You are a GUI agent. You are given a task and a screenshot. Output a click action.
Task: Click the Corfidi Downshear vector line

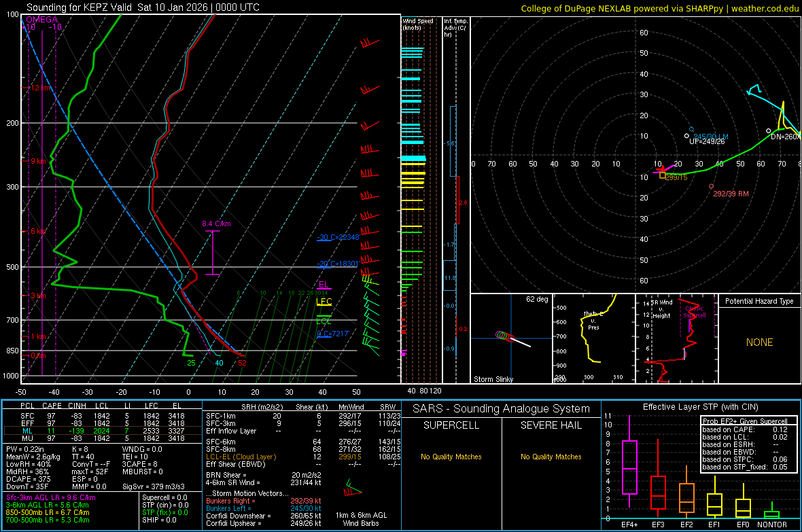pos(264,516)
